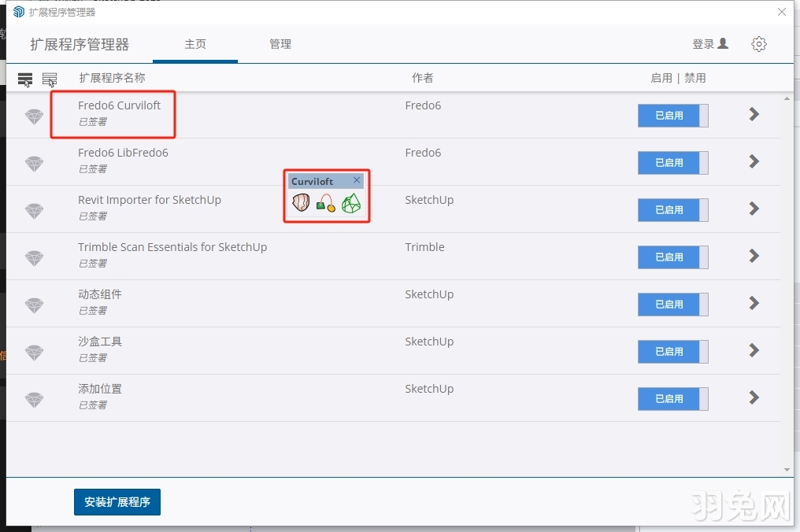This screenshot has width=800, height=532.
Task: Turn off the 动态组件 extension toggle
Action: pos(672,304)
